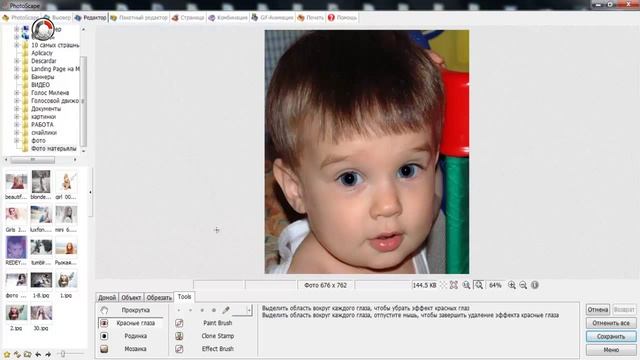The height and width of the screenshot is (360, 640).
Task: Open the REDEY thumbnail image
Action: coord(16,247)
